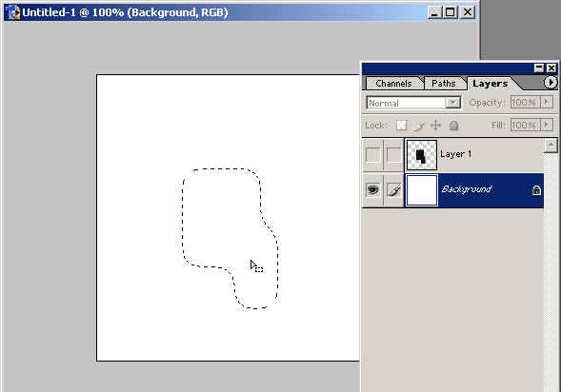Screen dimensions: 561x392
Task: Click the Layer 1 thumbnail
Action: click(422, 155)
